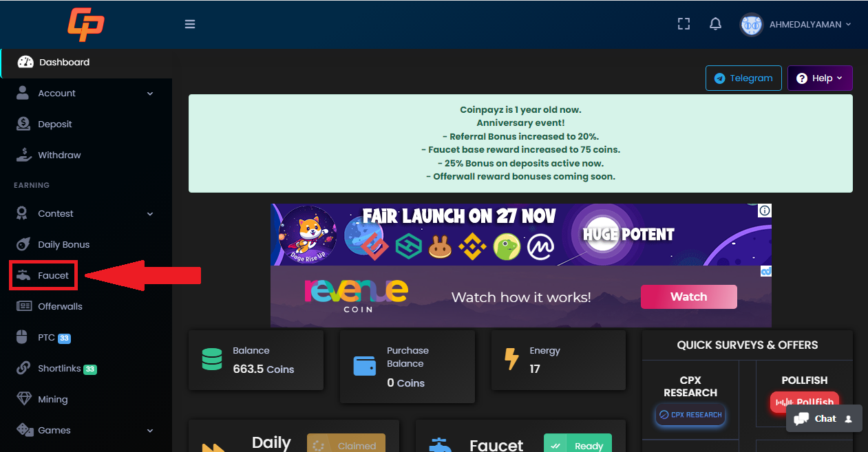Open the Pollfish survey button

point(805,402)
